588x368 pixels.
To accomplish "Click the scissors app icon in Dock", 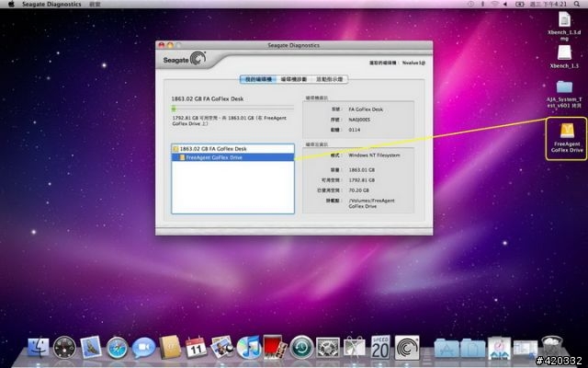I will click(354, 347).
